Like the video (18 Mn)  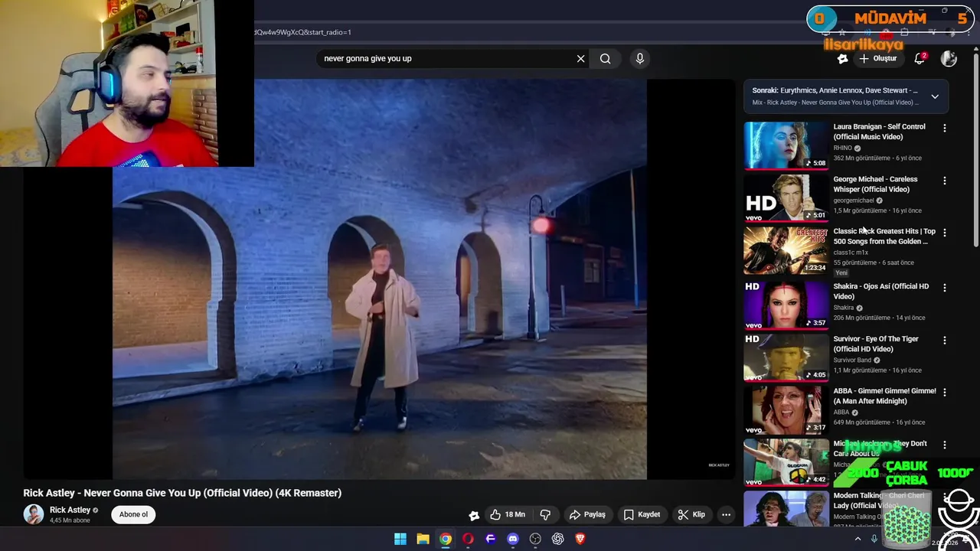[x=508, y=514]
